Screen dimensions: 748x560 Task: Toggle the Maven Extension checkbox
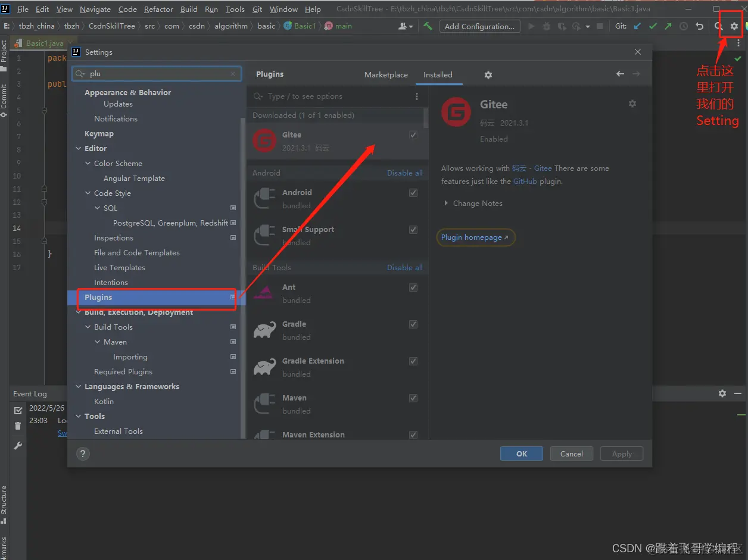pyautogui.click(x=413, y=435)
